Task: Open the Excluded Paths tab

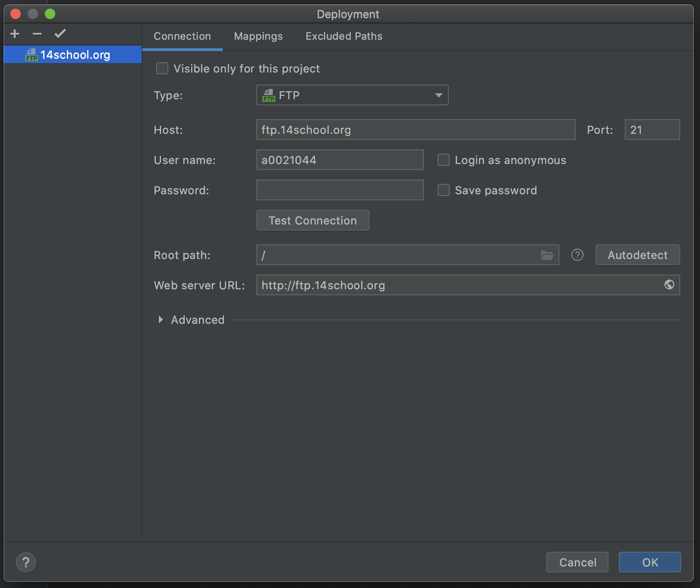Action: pos(344,36)
